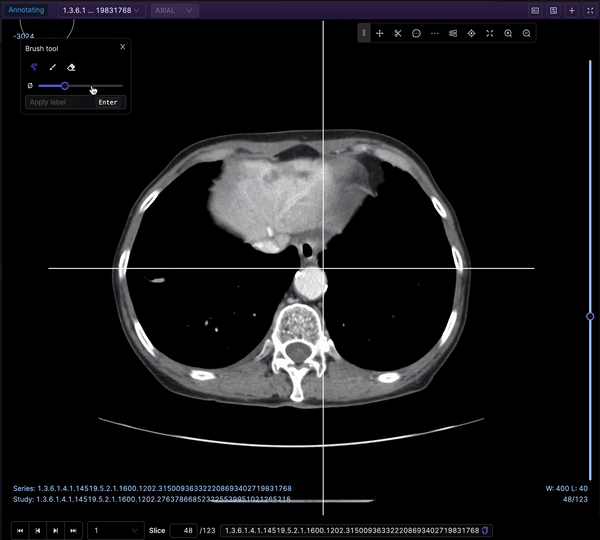Click the Slice number input field
The height and width of the screenshot is (540, 600).
point(184,530)
